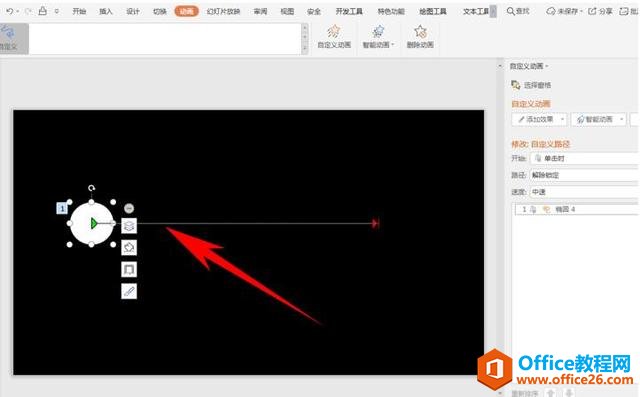Switch to the 插入 ribbon tab
This screenshot has height=397, width=640.
[x=106, y=11]
